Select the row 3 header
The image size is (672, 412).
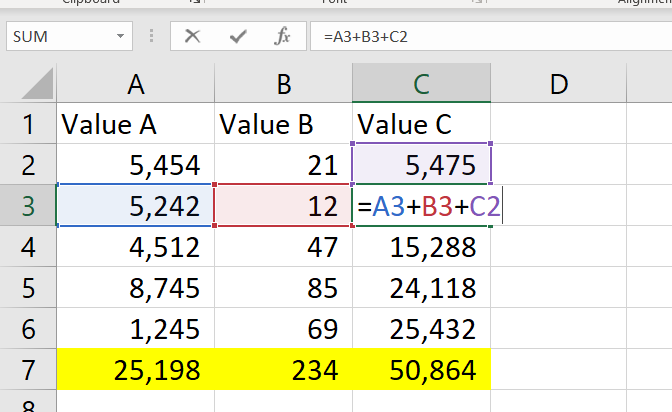pyautogui.click(x=28, y=206)
